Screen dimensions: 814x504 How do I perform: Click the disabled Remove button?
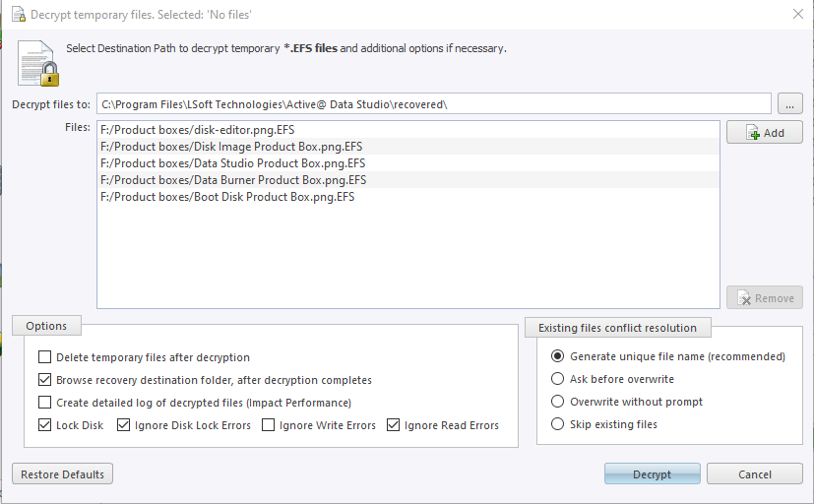(x=764, y=298)
